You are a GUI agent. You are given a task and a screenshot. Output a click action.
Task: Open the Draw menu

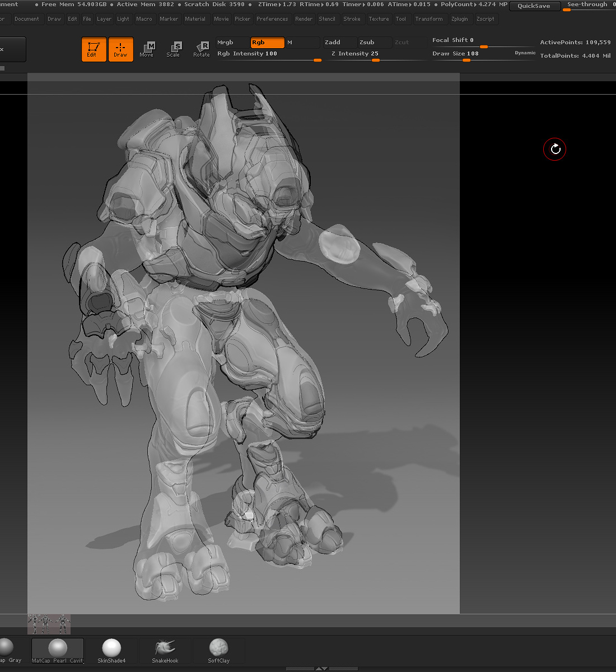54,19
